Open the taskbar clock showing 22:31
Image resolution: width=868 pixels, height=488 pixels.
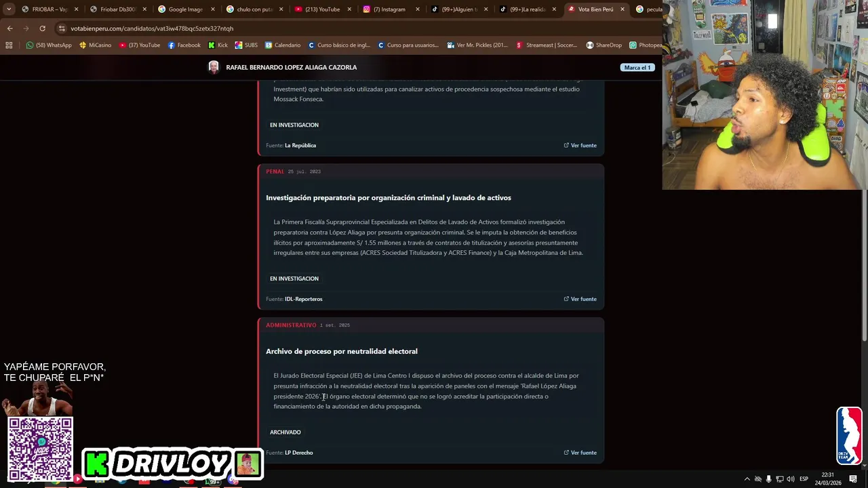(828, 479)
